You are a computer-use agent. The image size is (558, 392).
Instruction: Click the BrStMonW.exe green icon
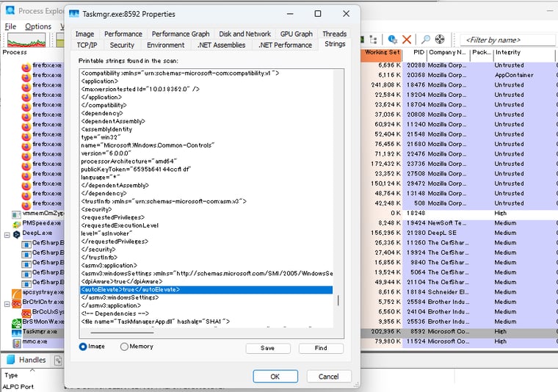pos(17,323)
